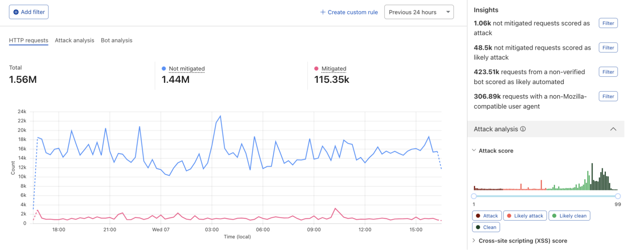Click the Add filter button
The height and width of the screenshot is (250, 644).
(29, 12)
